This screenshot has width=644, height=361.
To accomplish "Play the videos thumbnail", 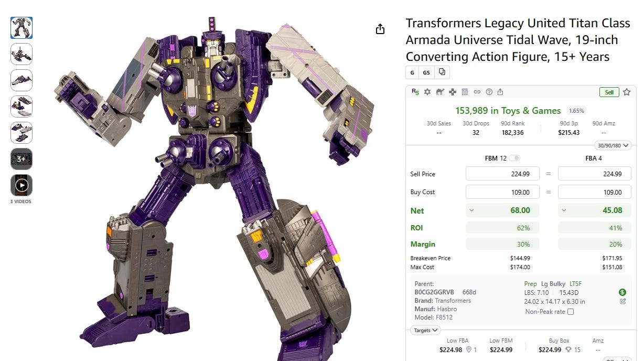I will [22, 185].
